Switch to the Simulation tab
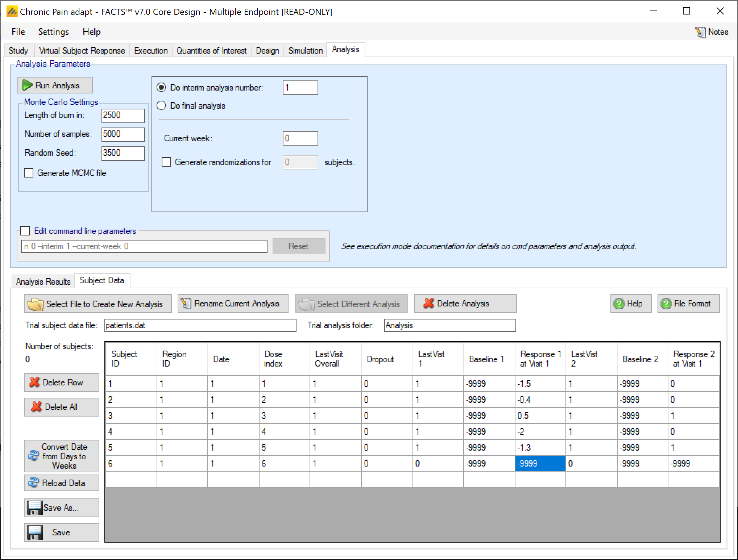Screen dimensions: 738x560 point(305,50)
